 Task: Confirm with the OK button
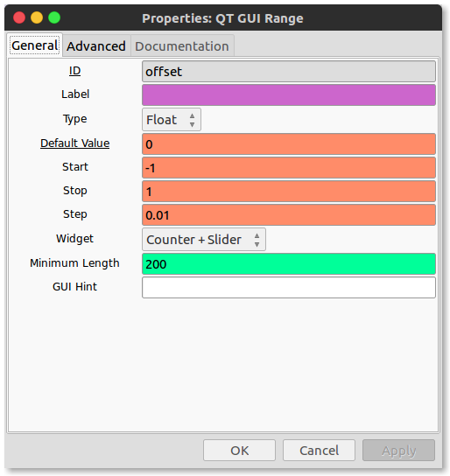click(239, 451)
